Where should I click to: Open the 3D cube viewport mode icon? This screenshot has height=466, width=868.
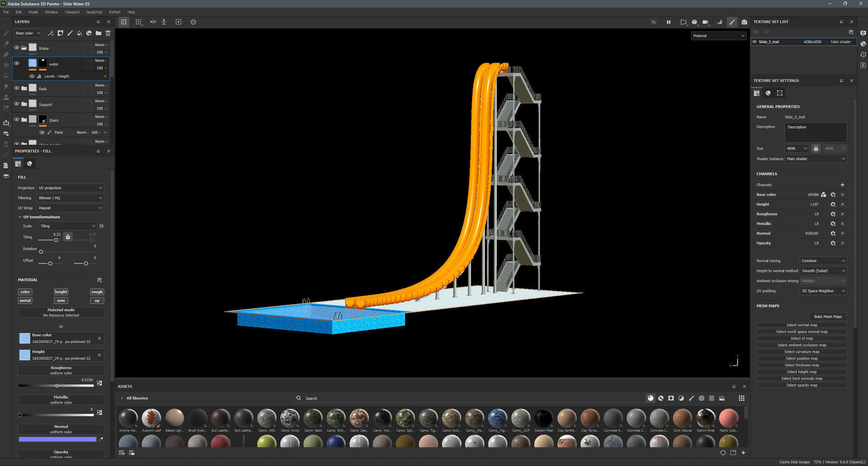[x=694, y=22]
